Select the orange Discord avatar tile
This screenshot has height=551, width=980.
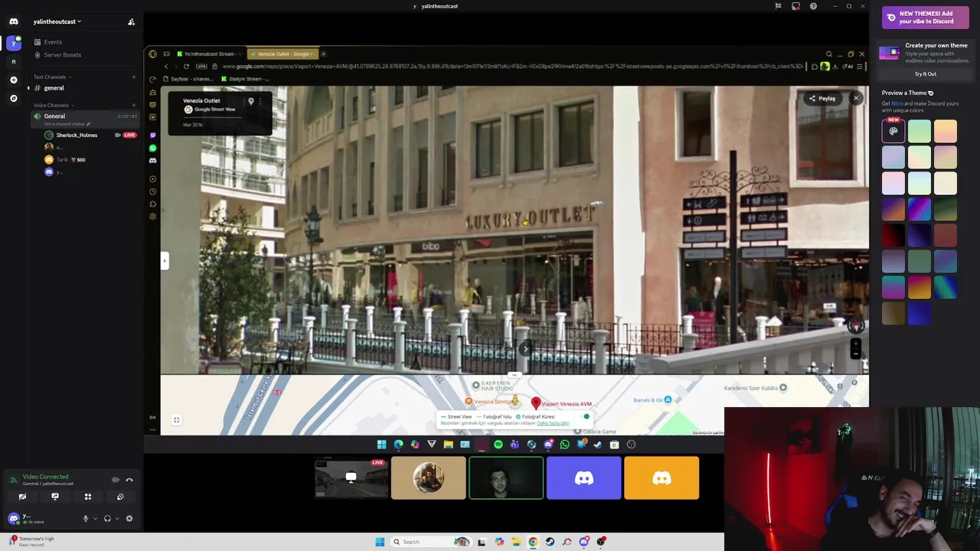tap(661, 478)
